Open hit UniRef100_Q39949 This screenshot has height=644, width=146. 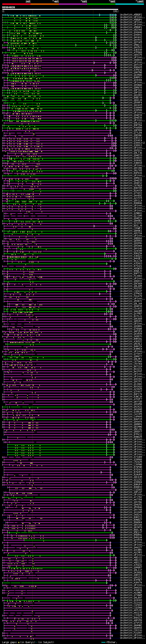point(131,108)
